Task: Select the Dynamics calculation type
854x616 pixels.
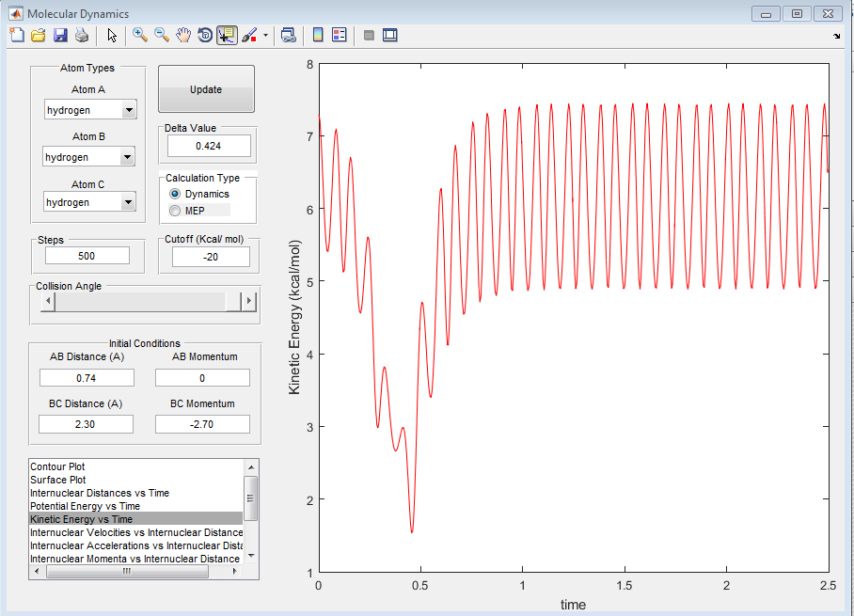Action: pyautogui.click(x=175, y=194)
